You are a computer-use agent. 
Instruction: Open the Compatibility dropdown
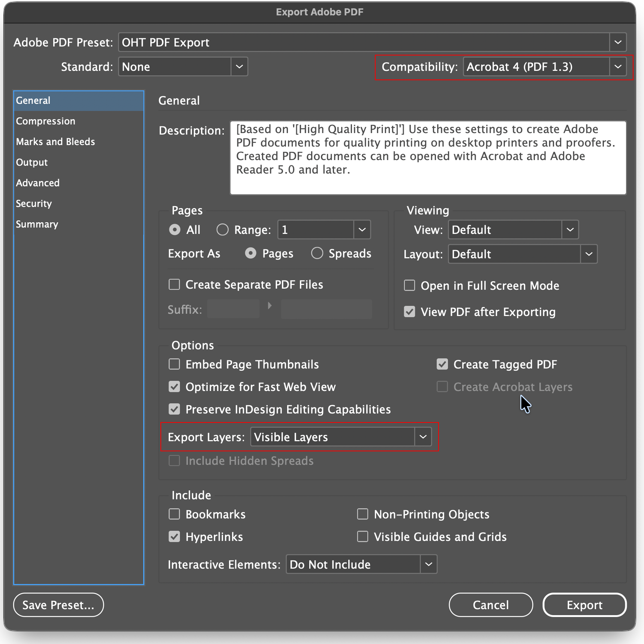click(x=617, y=67)
